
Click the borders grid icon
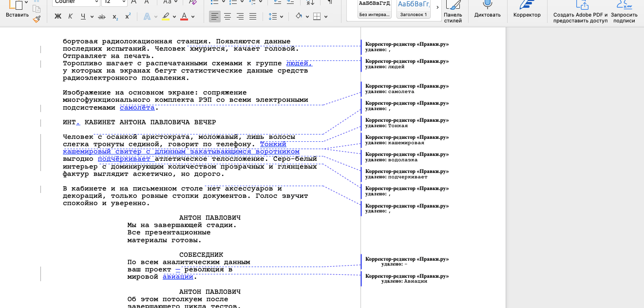coord(317,17)
